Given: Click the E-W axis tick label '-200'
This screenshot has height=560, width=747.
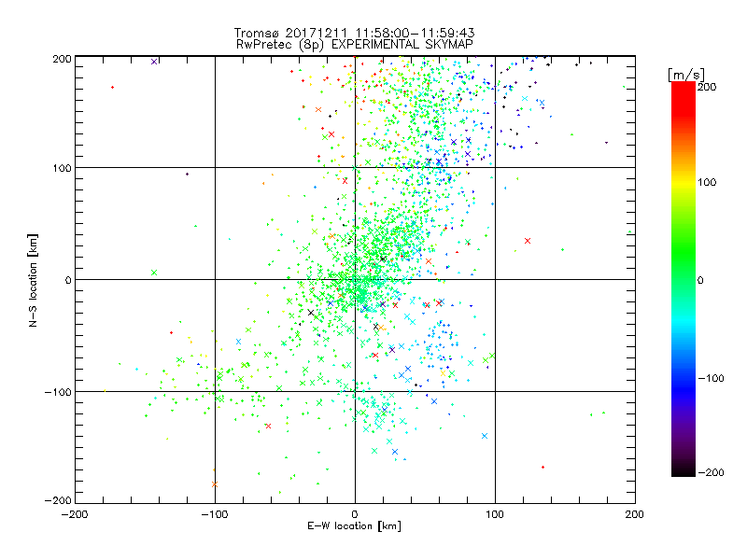Looking at the screenshot, I should (x=75, y=514).
